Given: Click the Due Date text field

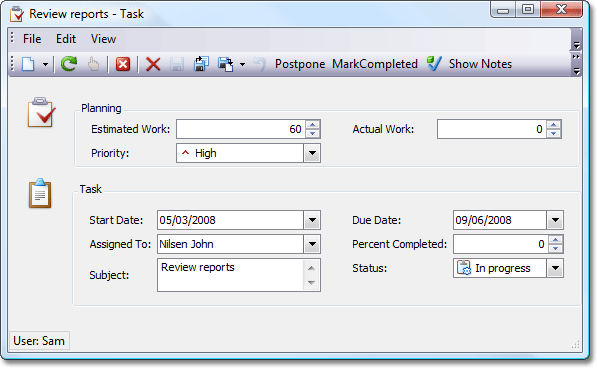Looking at the screenshot, I should [500, 220].
